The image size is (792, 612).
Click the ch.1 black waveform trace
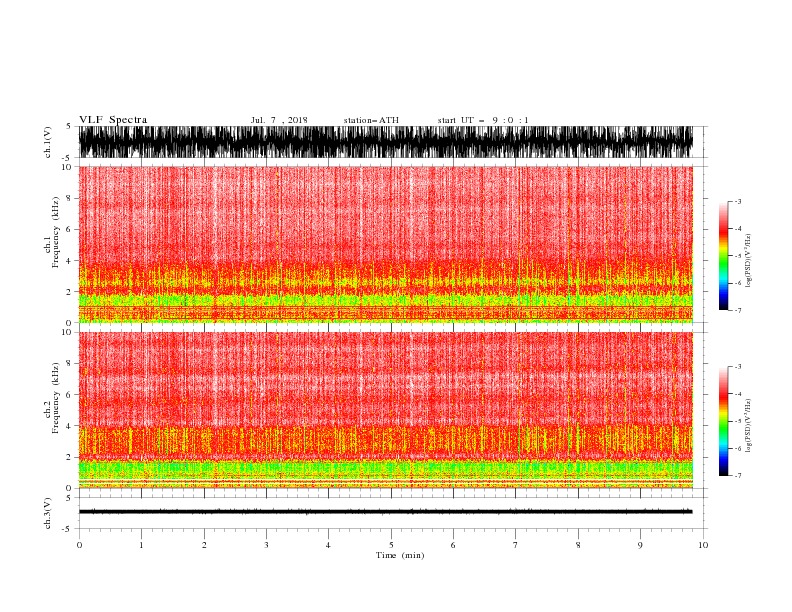386,142
